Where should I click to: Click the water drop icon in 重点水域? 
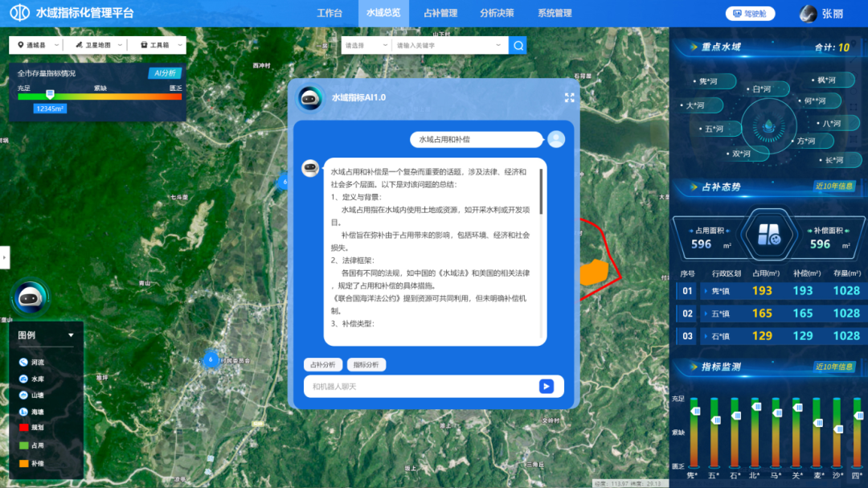coord(770,125)
